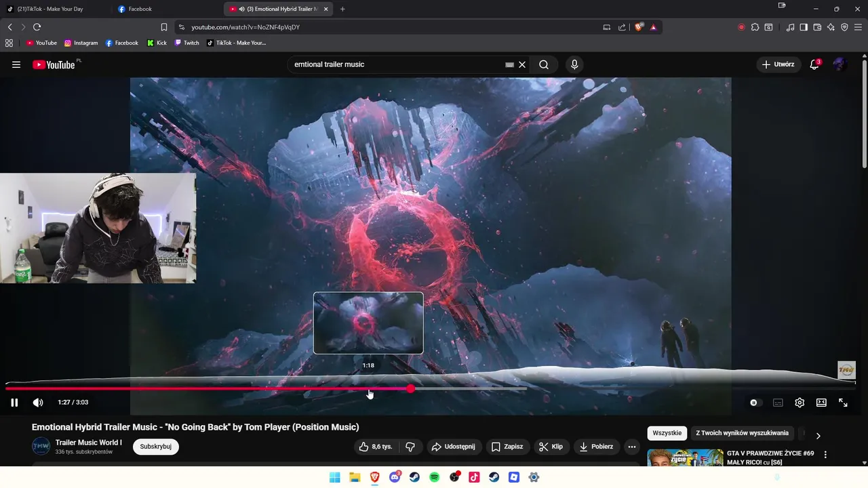
Task: Click the seek preview thumbnail at 1:18
Action: pos(368,323)
